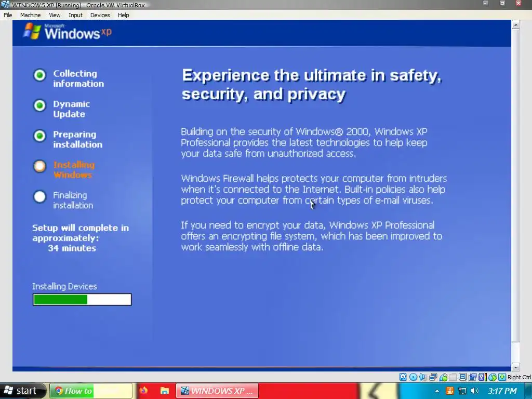The image size is (532, 399).
Task: Close the VirtualBox window
Action: coord(518,4)
